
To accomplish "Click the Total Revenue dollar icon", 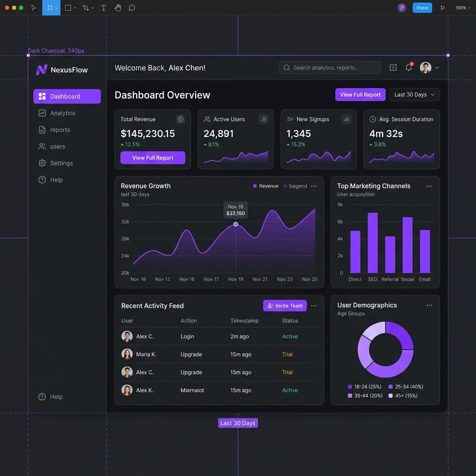I will point(180,119).
